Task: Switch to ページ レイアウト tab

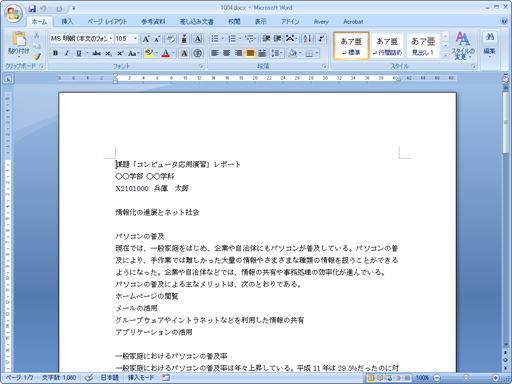Action: point(107,22)
